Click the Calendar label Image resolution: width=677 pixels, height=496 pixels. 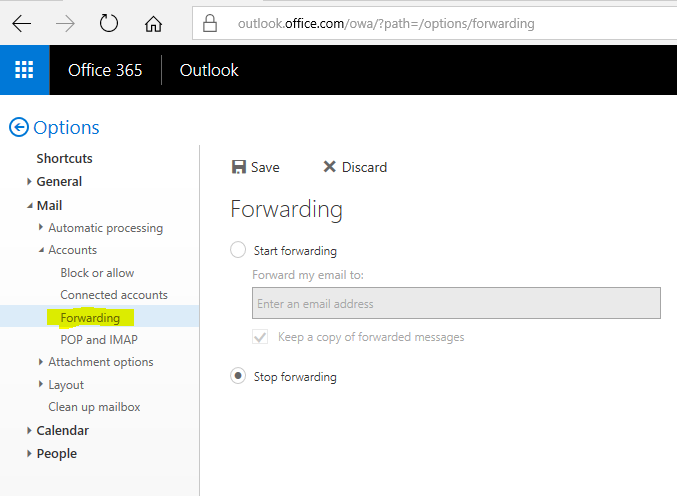pos(63,430)
